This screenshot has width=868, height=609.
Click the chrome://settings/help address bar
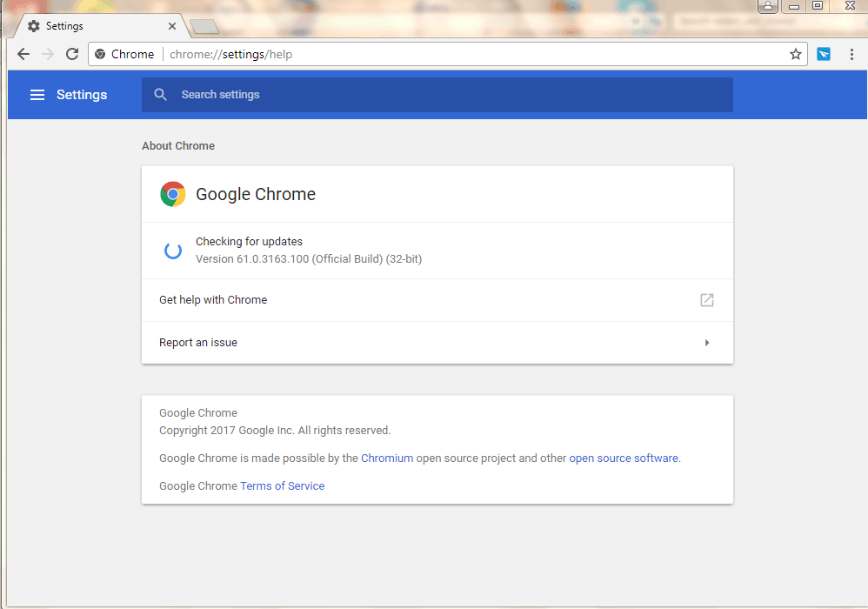(447, 54)
